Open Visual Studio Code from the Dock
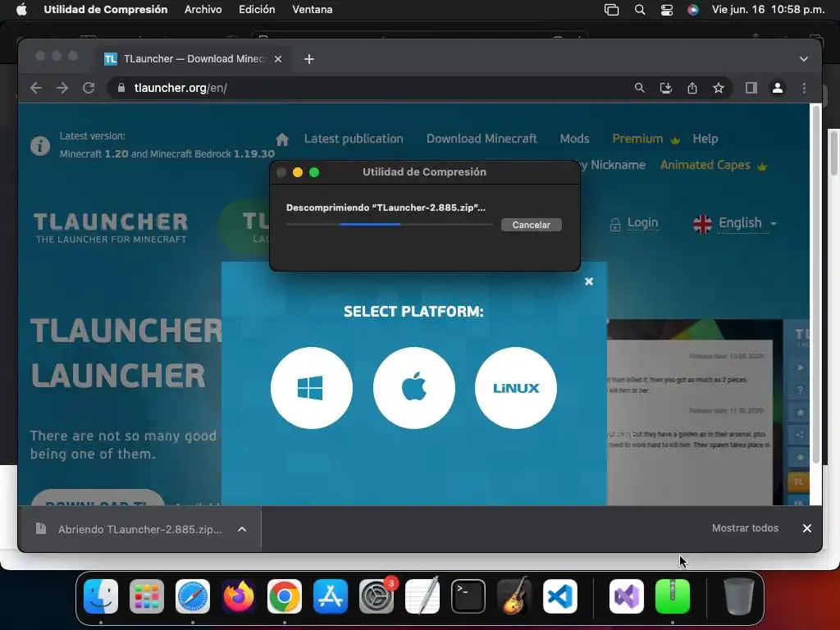The width and height of the screenshot is (840, 630). pyautogui.click(x=560, y=596)
